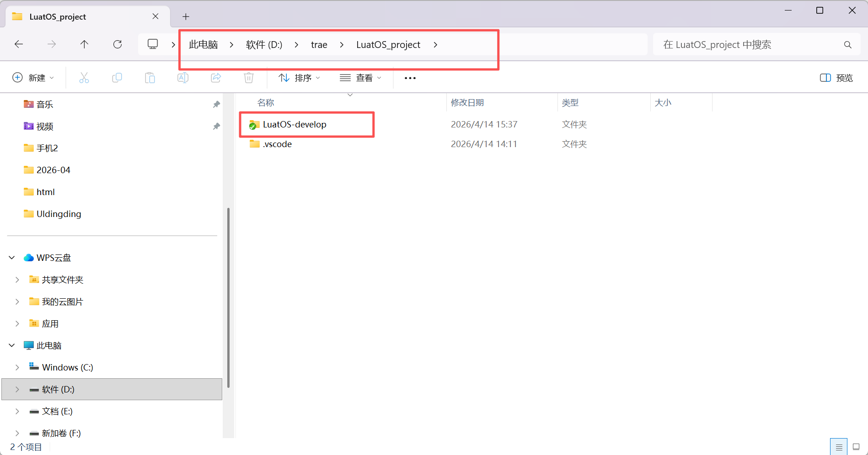Click the Cut scissors icon
This screenshot has height=455, width=868.
84,78
